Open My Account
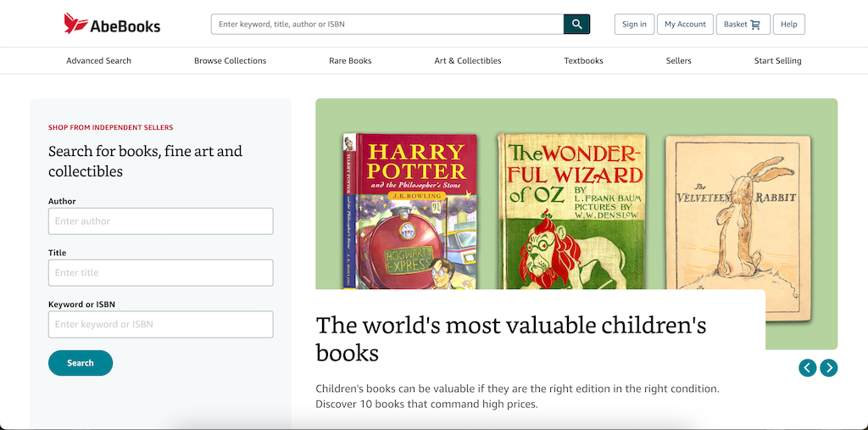The width and height of the screenshot is (868, 430). (x=685, y=25)
